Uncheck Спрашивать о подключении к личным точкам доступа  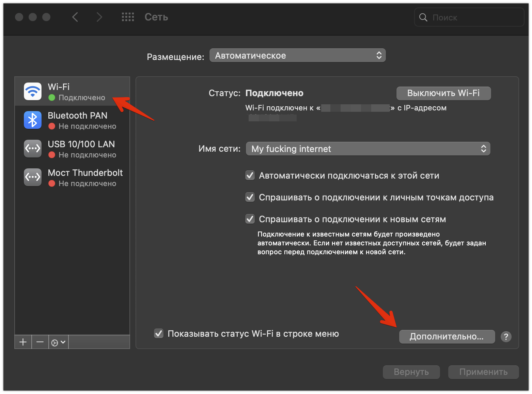pyautogui.click(x=250, y=197)
